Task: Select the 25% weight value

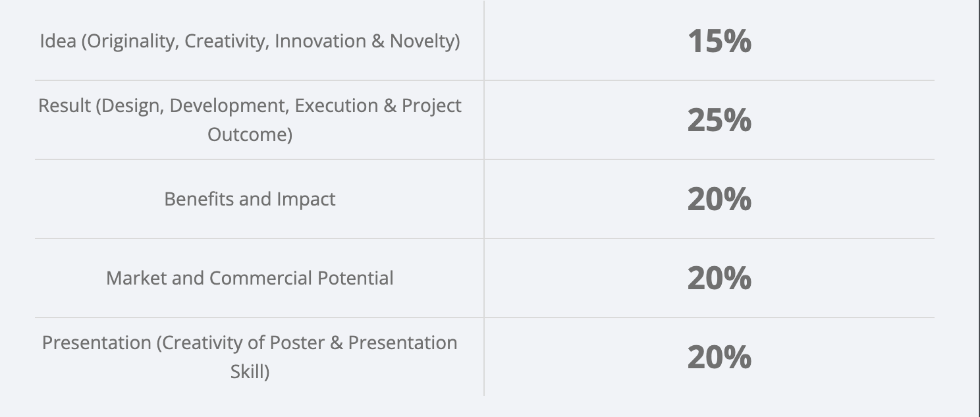Action: (x=719, y=120)
